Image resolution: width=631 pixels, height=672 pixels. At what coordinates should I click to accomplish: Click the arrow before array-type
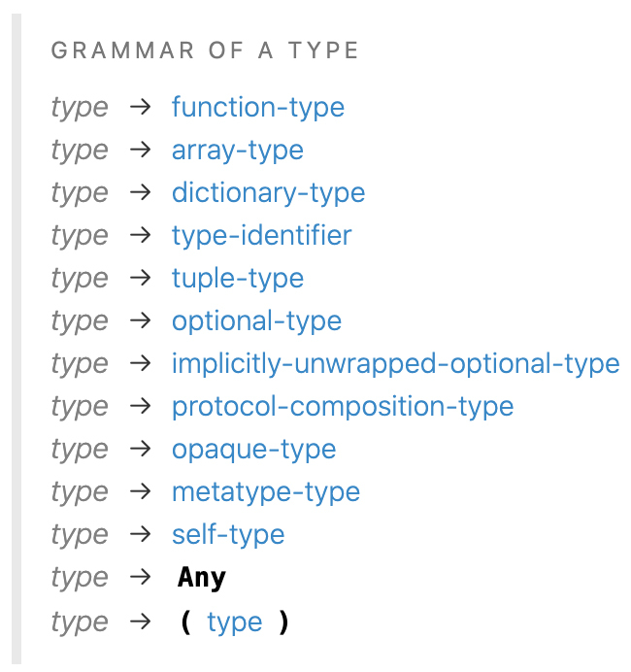(x=140, y=150)
